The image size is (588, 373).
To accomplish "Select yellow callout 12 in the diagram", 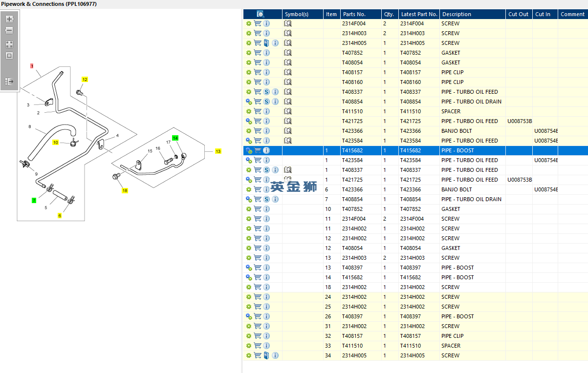I will (x=85, y=79).
